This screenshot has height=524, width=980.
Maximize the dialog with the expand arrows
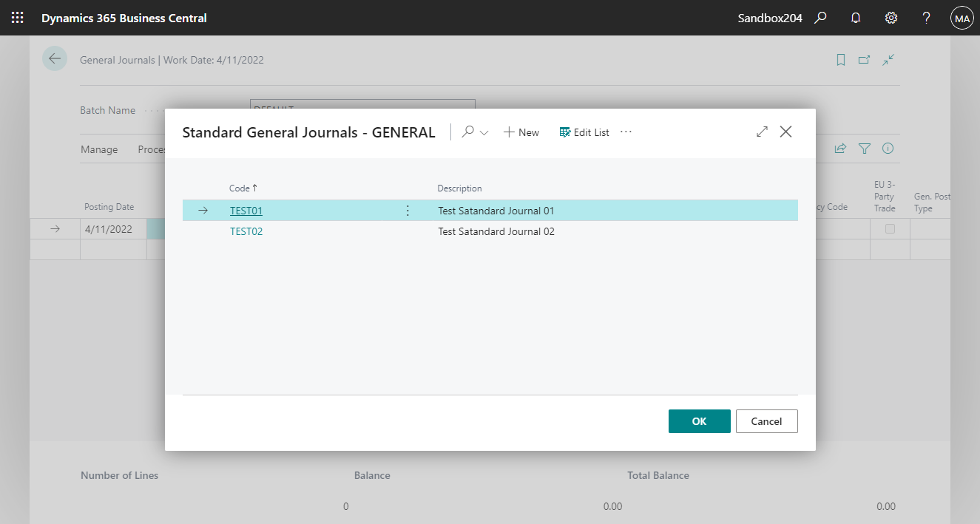(762, 132)
